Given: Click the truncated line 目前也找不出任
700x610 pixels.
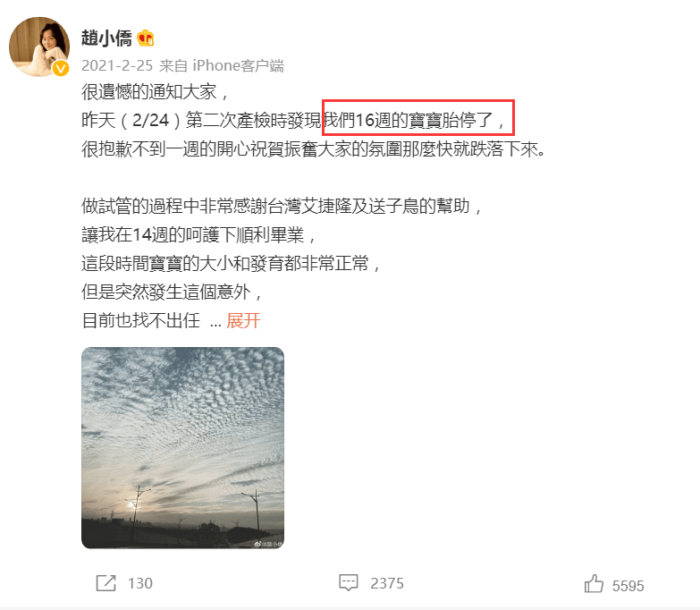Looking at the screenshot, I should (140, 320).
